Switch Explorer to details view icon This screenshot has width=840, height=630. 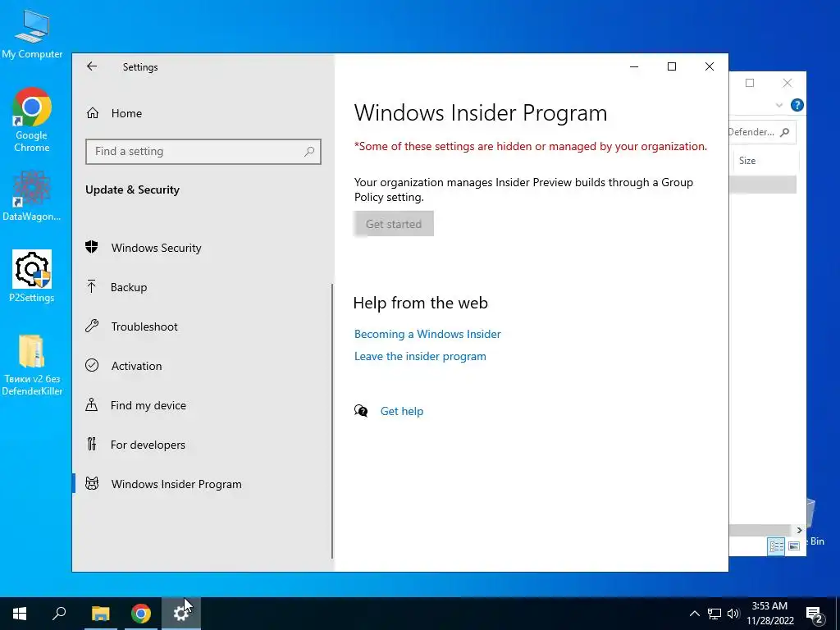tap(776, 546)
